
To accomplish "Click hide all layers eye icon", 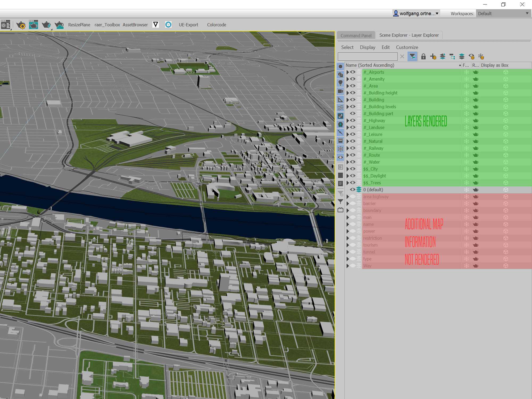I will pos(472,56).
